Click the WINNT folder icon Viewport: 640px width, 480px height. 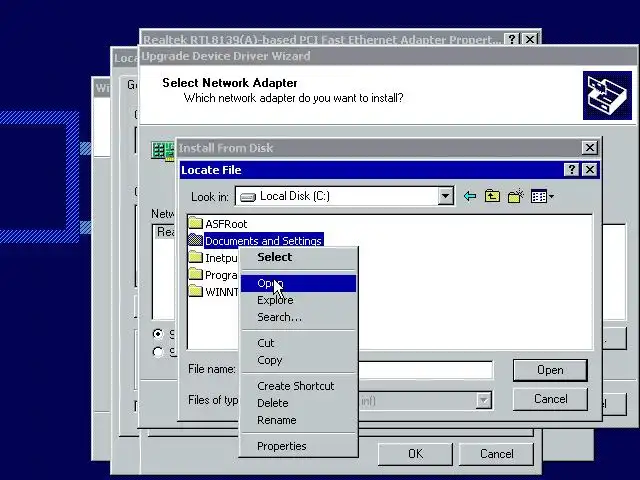(x=196, y=291)
